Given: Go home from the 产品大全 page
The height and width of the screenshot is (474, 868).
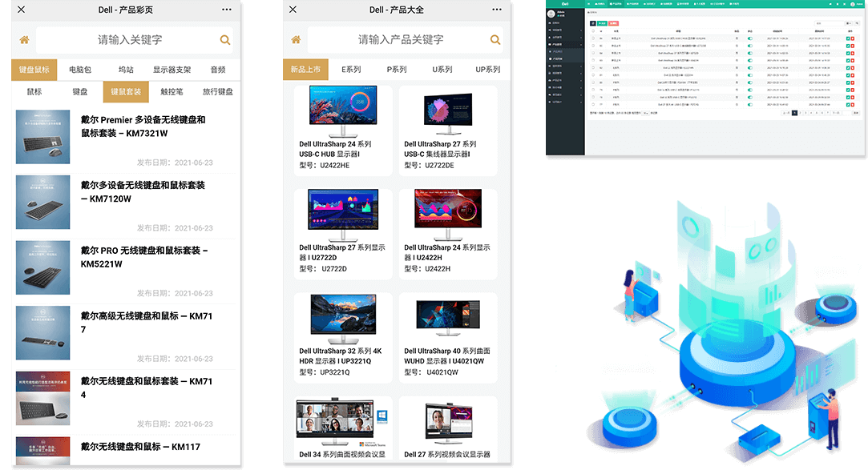Looking at the screenshot, I should click(297, 40).
